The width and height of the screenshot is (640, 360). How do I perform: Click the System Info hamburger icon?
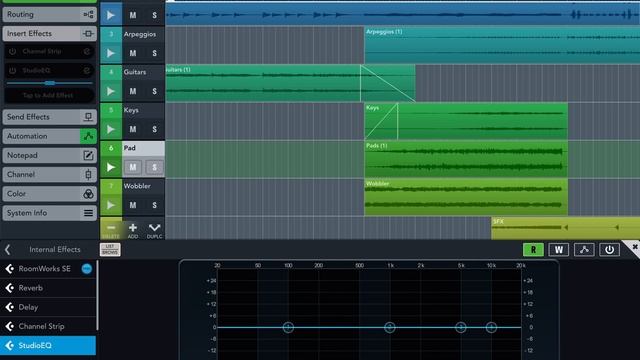(88, 213)
